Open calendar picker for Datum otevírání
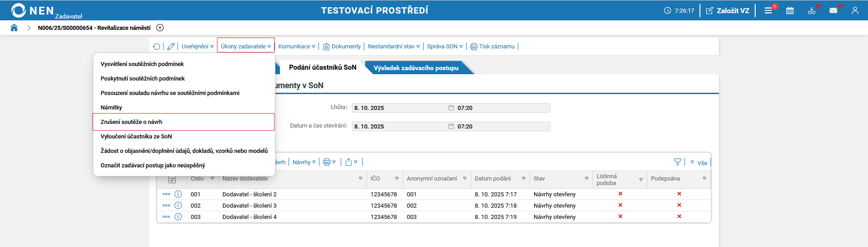Viewport: 868px width, 247px height. [451, 126]
